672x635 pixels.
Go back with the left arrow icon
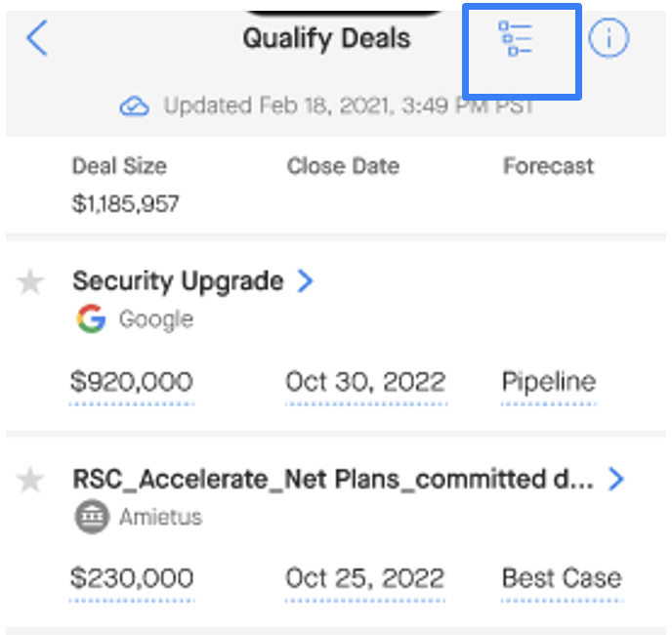tap(37, 38)
